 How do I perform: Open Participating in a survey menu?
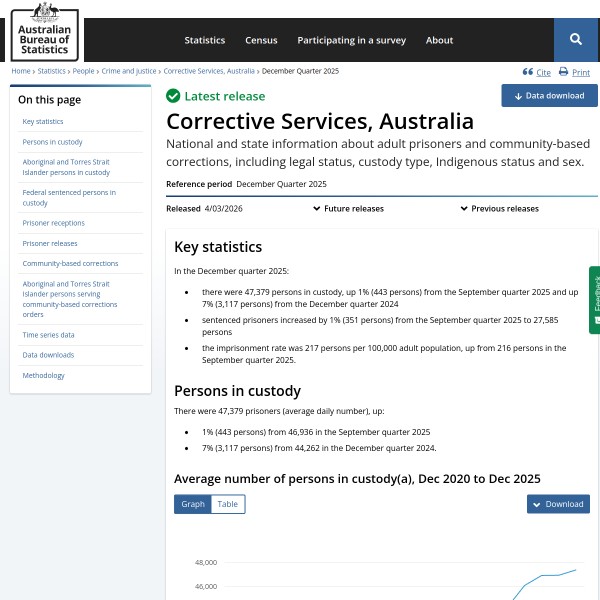[351, 40]
